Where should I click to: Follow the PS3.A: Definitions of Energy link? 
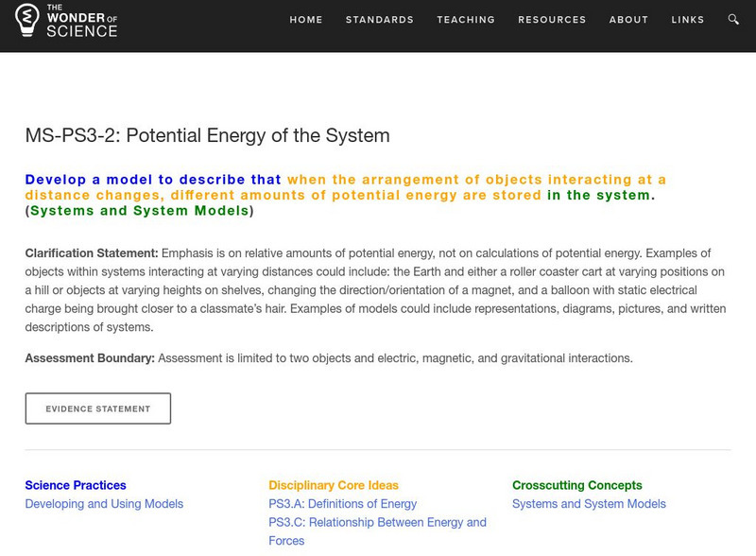coord(342,504)
